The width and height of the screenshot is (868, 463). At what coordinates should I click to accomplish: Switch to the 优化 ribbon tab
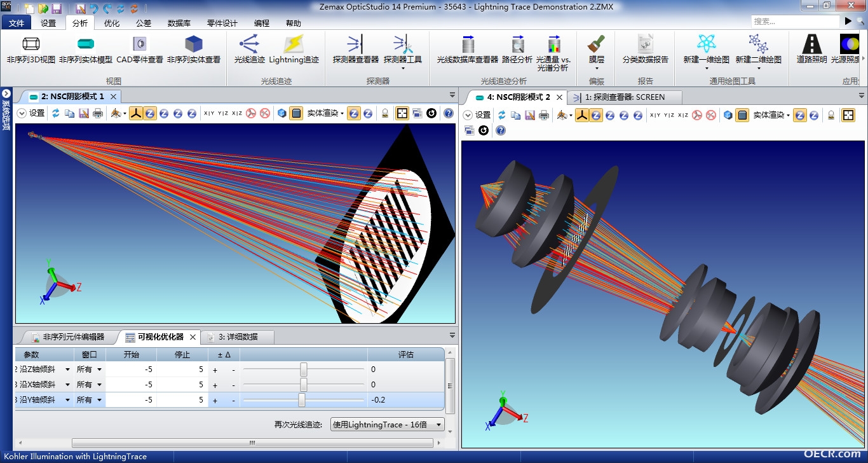pyautogui.click(x=112, y=23)
